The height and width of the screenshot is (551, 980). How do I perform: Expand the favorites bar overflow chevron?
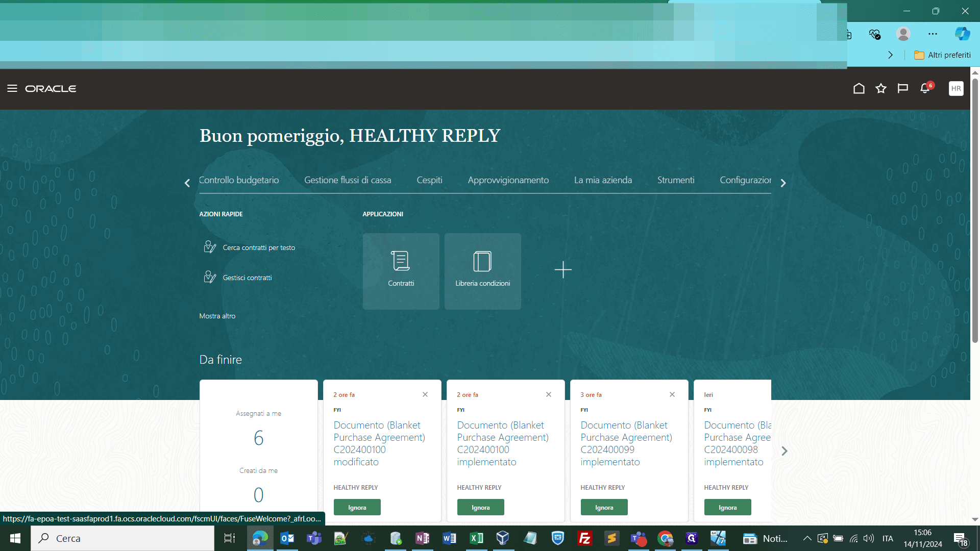[891, 55]
